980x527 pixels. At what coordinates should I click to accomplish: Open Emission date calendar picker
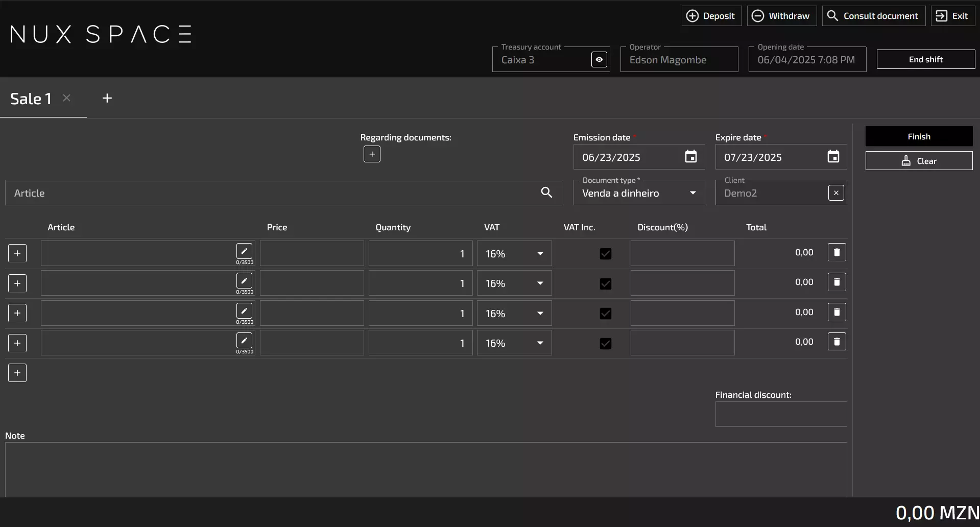point(690,157)
